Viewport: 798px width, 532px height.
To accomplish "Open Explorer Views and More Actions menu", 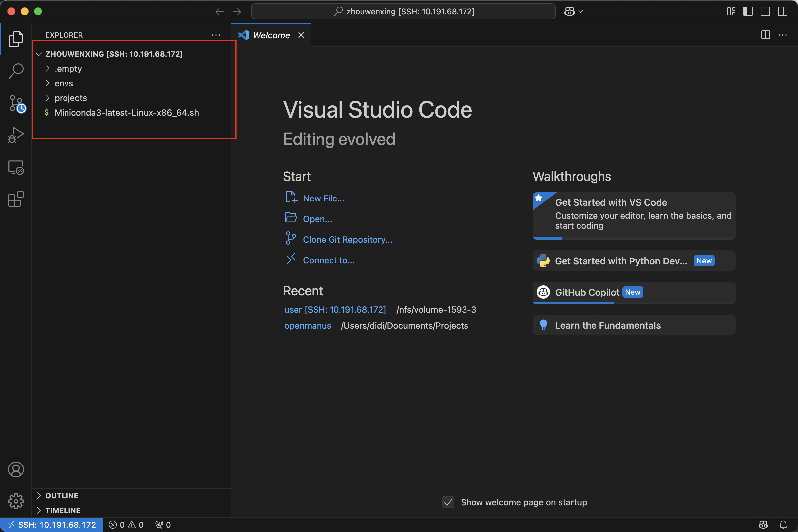I will click(x=216, y=35).
